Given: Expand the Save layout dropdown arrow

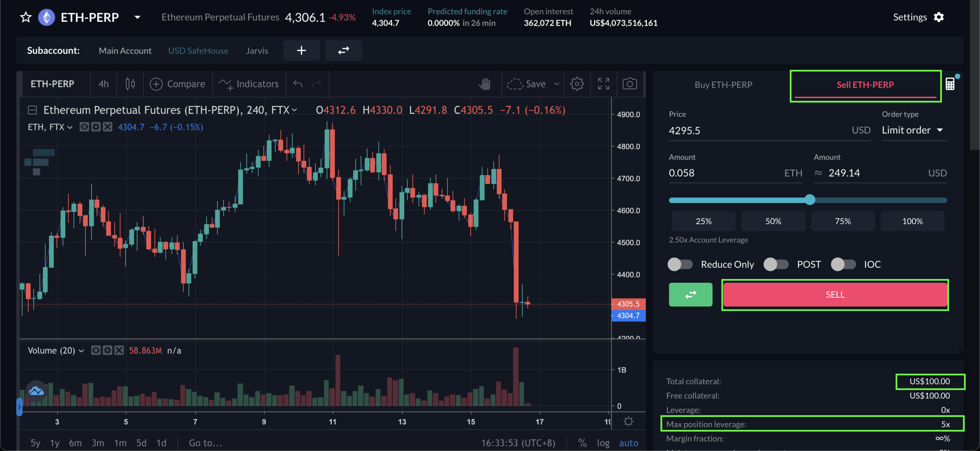Looking at the screenshot, I should (x=557, y=84).
